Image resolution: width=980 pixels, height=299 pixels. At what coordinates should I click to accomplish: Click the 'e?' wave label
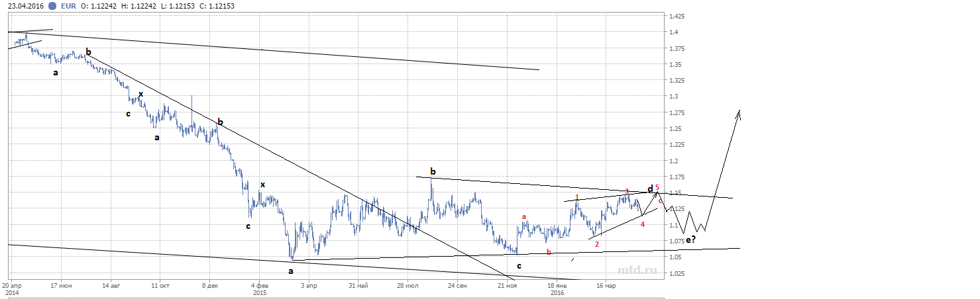(x=690, y=240)
